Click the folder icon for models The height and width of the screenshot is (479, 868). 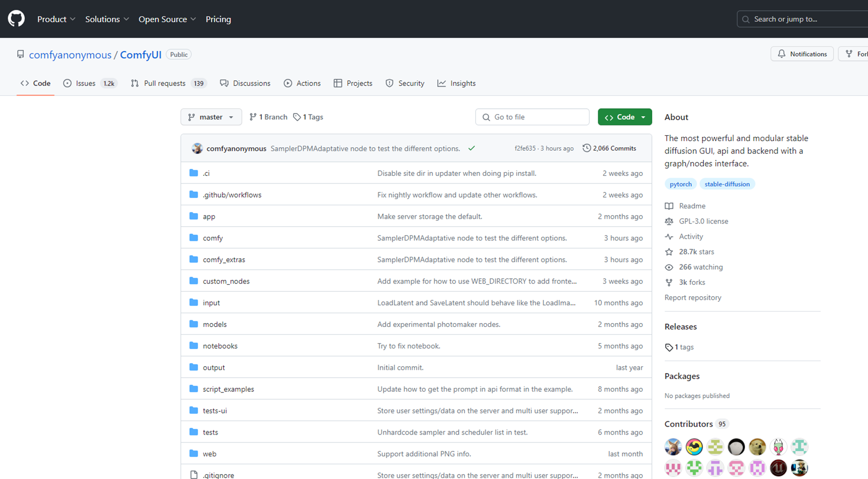(x=194, y=324)
